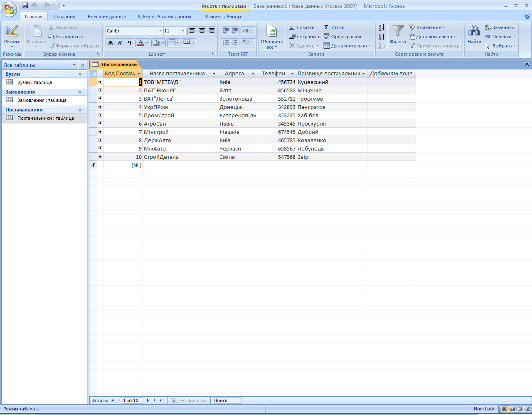The height and width of the screenshot is (415, 532).
Task: Toggle underline Ч formatting
Action: pyautogui.click(x=129, y=42)
